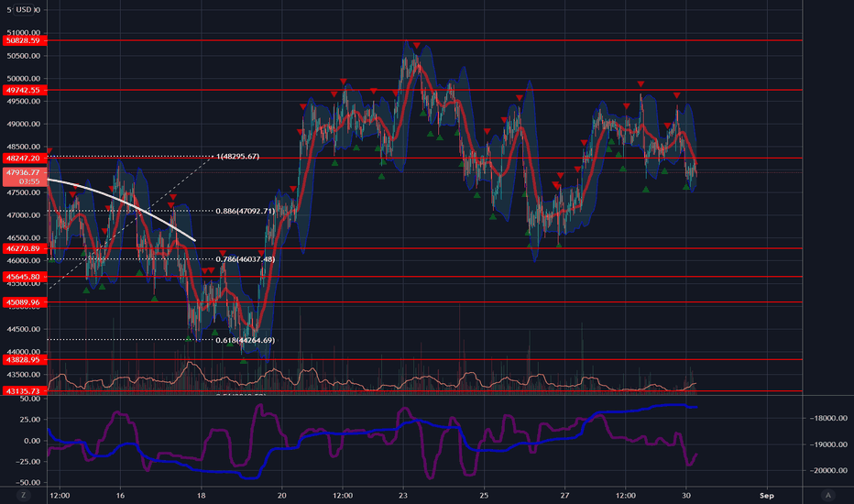Click the current price label 47936.77
The width and height of the screenshot is (854, 504).
point(25,177)
